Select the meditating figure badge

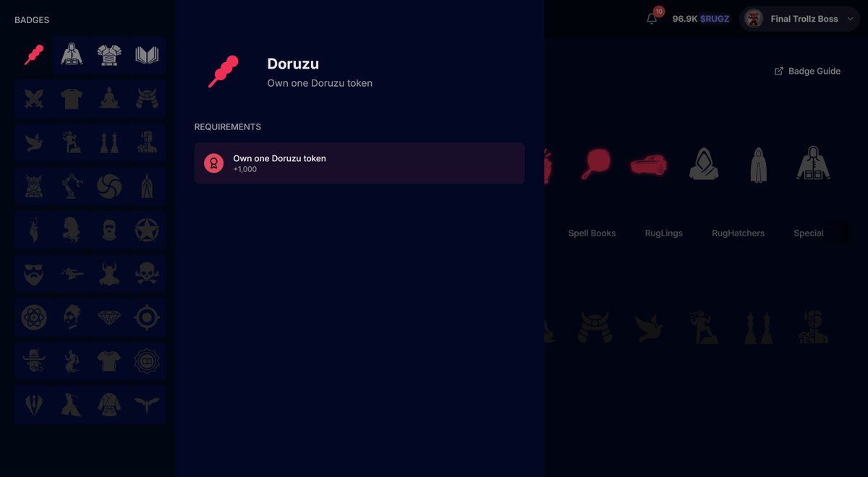coord(109,99)
